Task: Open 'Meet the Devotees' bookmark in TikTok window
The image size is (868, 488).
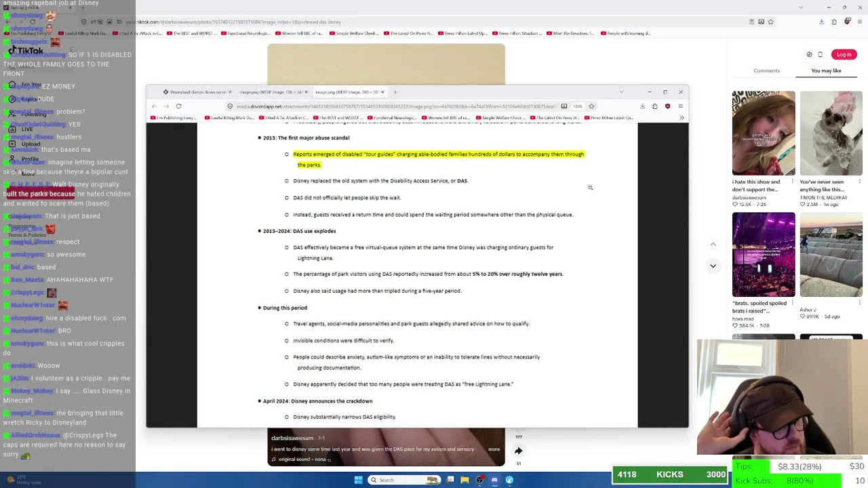Action: point(571,33)
